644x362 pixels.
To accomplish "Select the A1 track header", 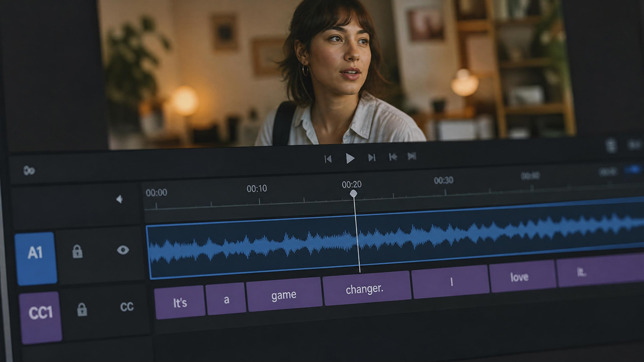I will [35, 258].
